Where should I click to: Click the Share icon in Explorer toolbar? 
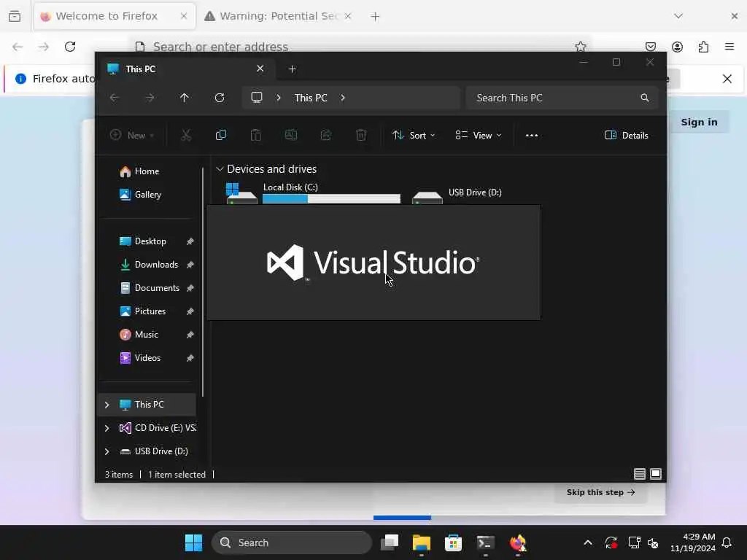pos(326,135)
